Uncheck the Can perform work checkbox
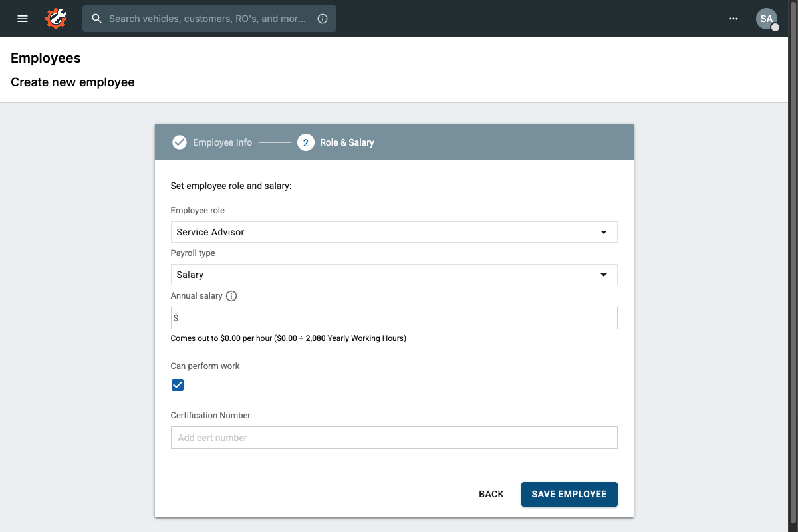 pyautogui.click(x=177, y=384)
